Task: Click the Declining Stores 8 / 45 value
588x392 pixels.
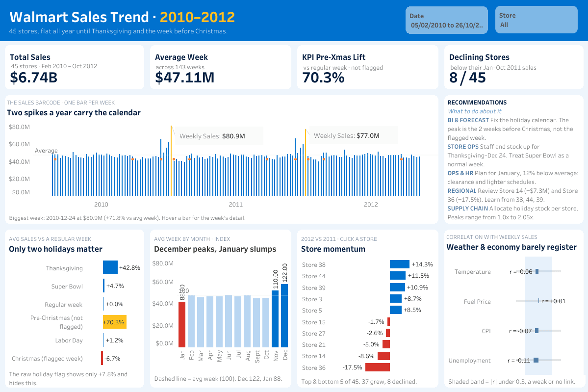Action: point(467,78)
